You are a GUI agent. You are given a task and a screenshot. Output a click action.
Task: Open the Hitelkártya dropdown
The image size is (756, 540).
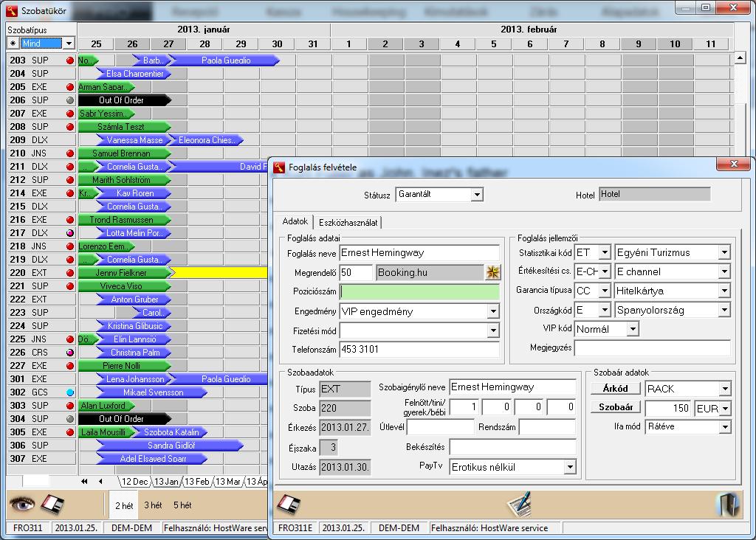[724, 291]
